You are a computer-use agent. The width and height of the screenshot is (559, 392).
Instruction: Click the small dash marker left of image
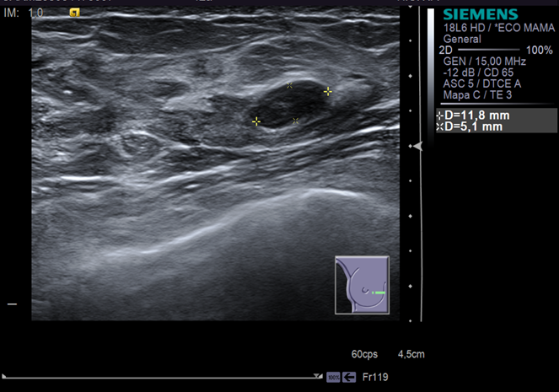click(x=12, y=304)
